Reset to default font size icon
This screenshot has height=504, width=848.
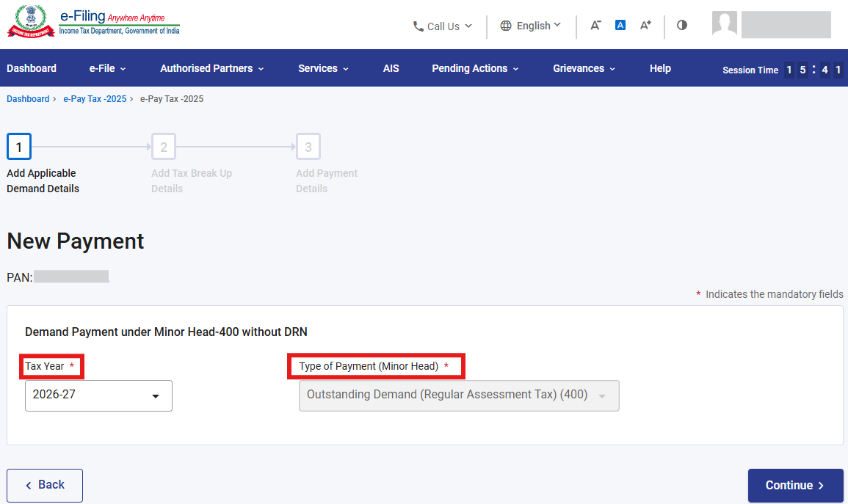point(620,25)
